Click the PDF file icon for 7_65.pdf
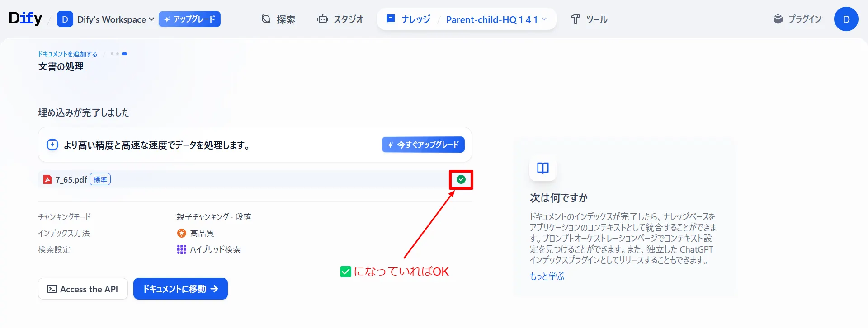868x328 pixels. click(x=47, y=179)
